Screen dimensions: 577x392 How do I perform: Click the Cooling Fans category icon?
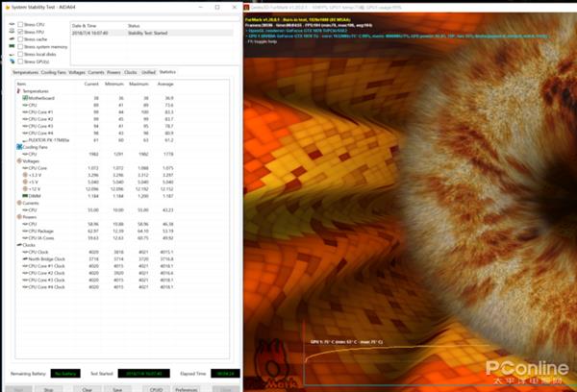[18, 146]
